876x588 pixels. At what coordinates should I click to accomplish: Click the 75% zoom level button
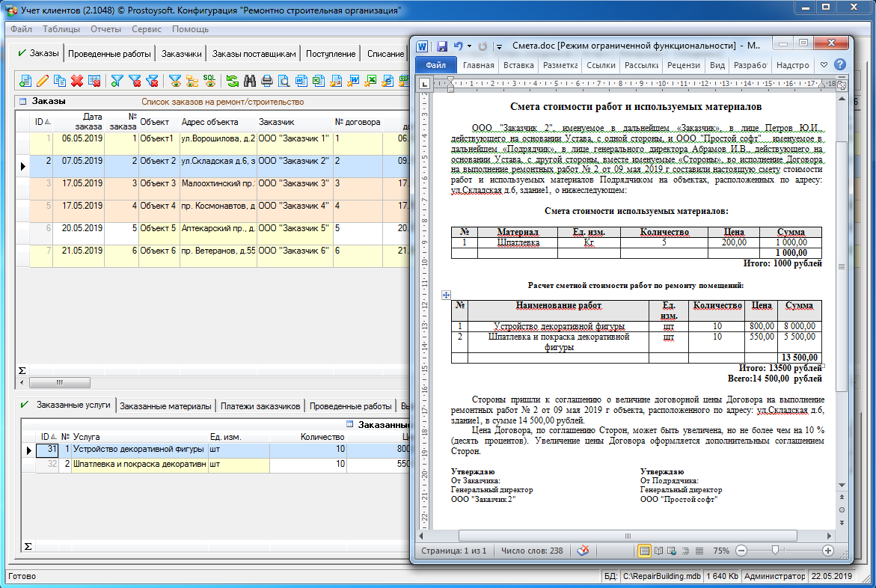tap(720, 551)
